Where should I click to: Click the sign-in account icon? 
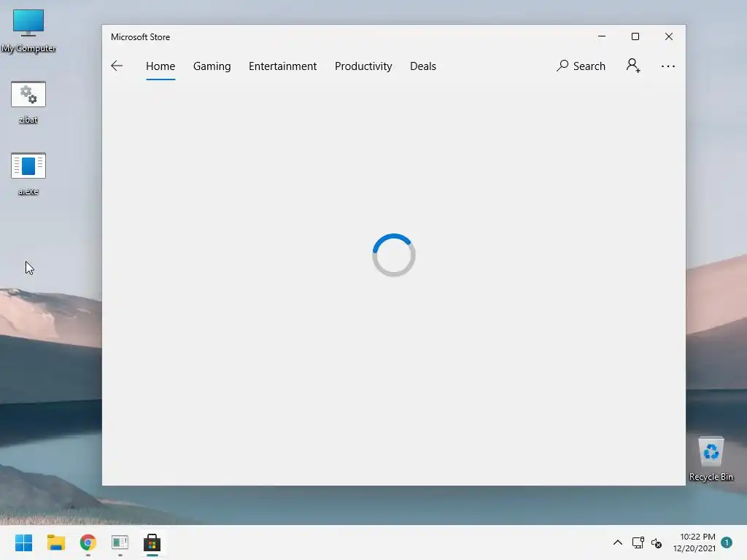pyautogui.click(x=633, y=65)
